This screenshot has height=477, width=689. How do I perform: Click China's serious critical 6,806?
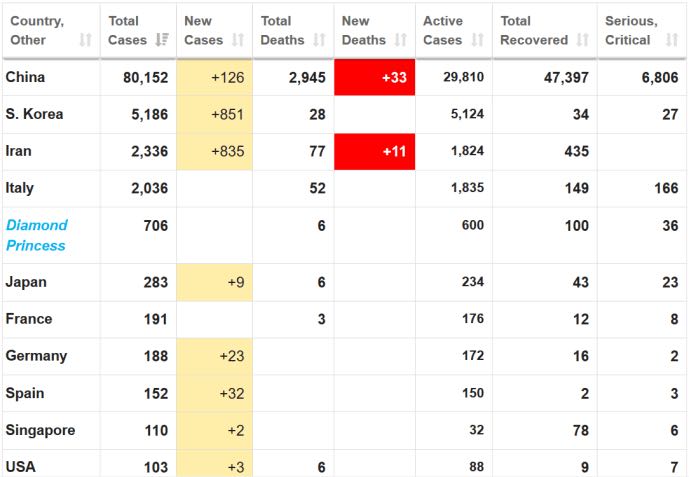click(x=660, y=78)
